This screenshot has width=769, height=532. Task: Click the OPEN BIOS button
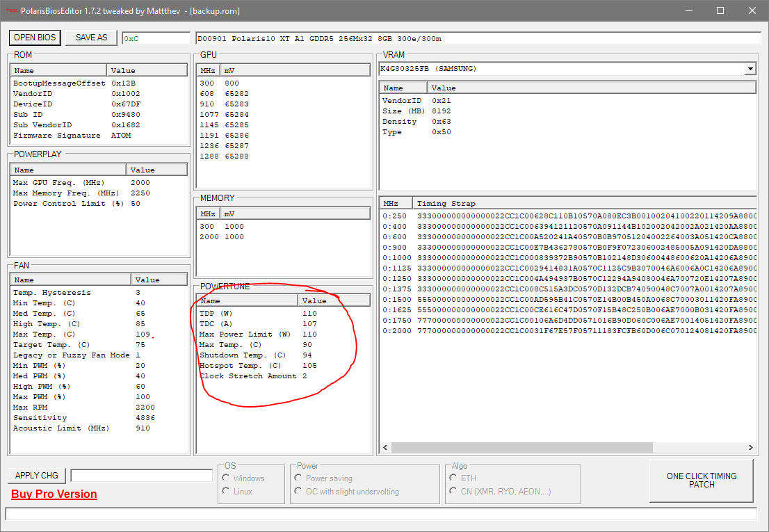35,38
